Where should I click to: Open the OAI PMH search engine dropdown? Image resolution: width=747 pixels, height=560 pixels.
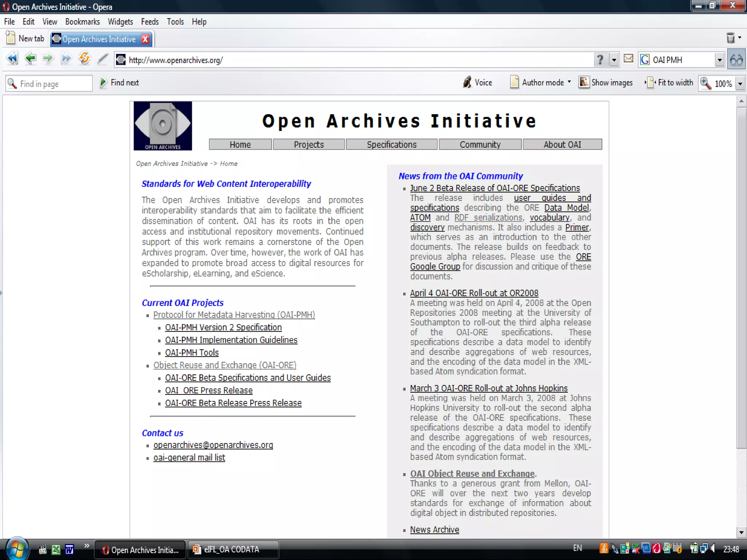point(719,60)
